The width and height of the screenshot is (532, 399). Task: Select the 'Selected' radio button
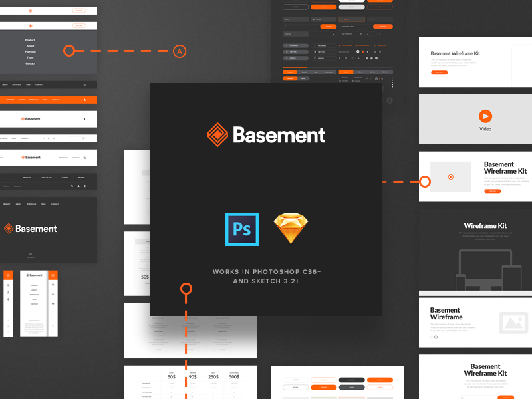click(352, 81)
